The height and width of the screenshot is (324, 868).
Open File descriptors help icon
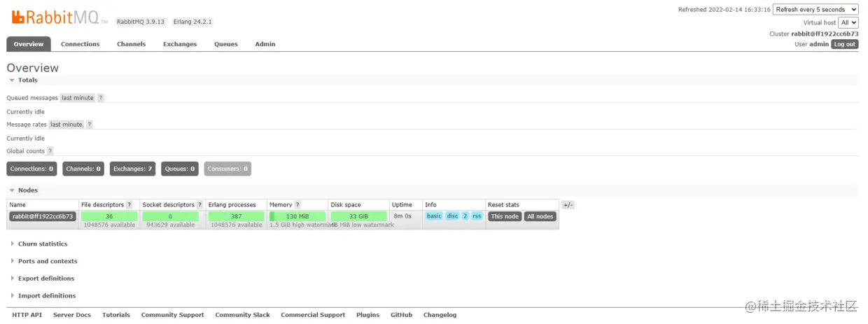click(129, 205)
